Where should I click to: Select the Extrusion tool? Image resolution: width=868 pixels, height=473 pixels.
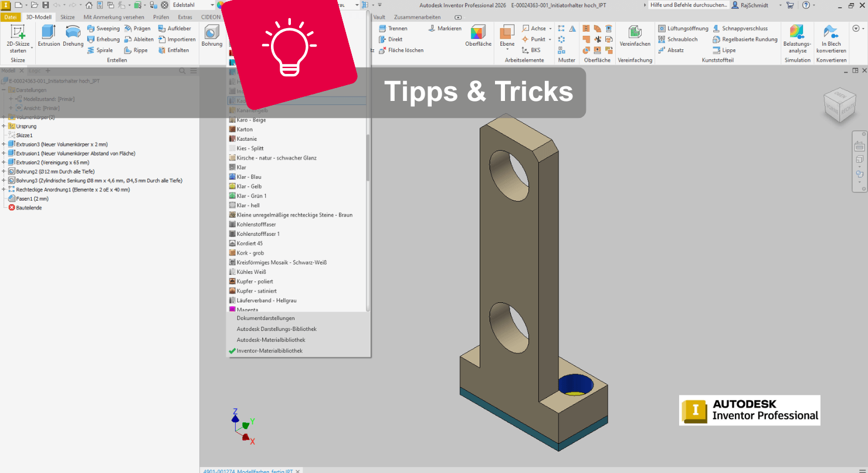(49, 36)
